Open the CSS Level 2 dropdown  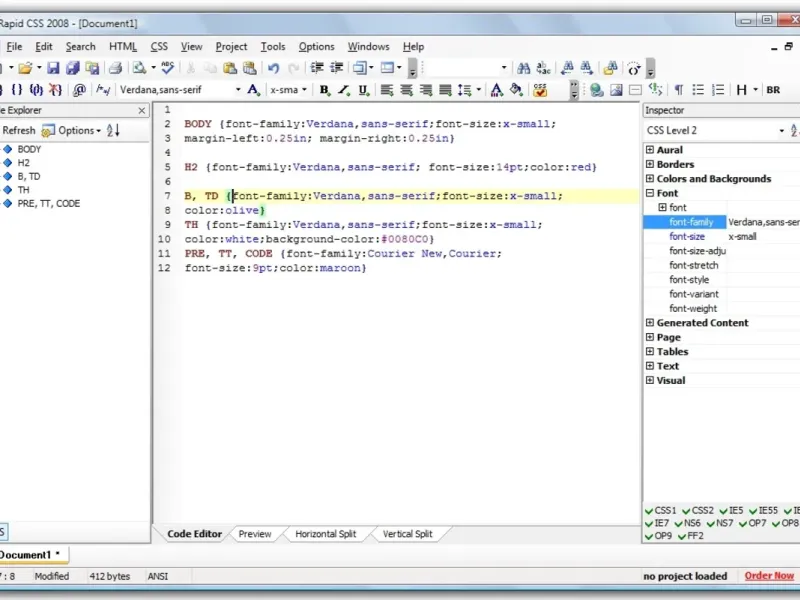click(781, 130)
